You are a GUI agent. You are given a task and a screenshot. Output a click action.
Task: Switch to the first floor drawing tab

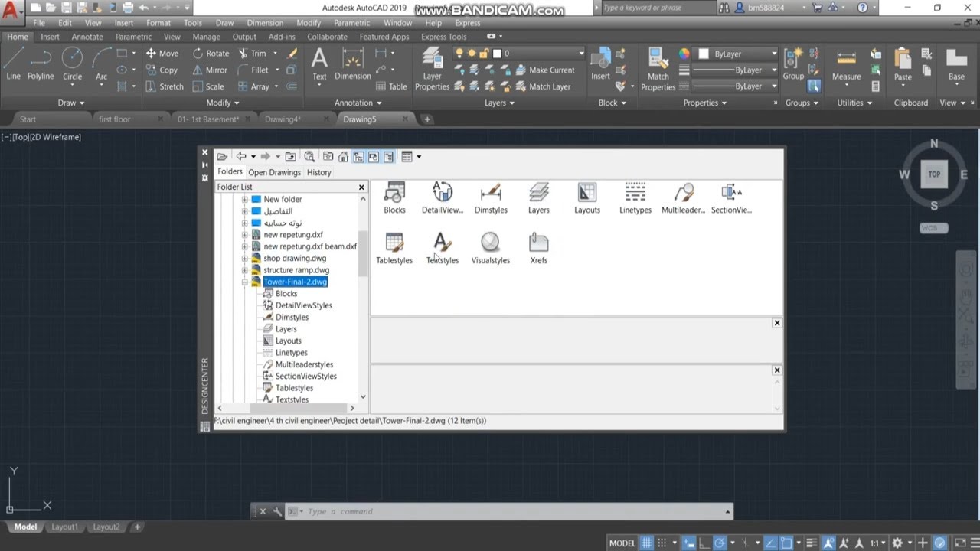[x=115, y=119]
